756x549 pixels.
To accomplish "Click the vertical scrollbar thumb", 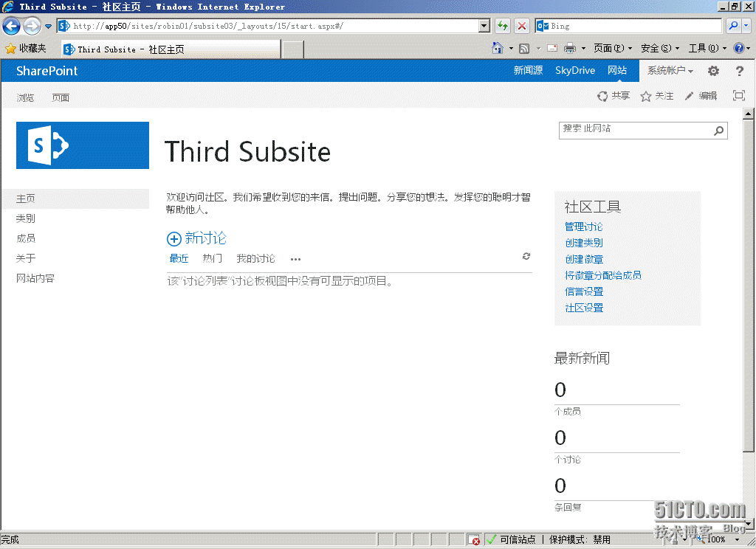I will click(749, 286).
